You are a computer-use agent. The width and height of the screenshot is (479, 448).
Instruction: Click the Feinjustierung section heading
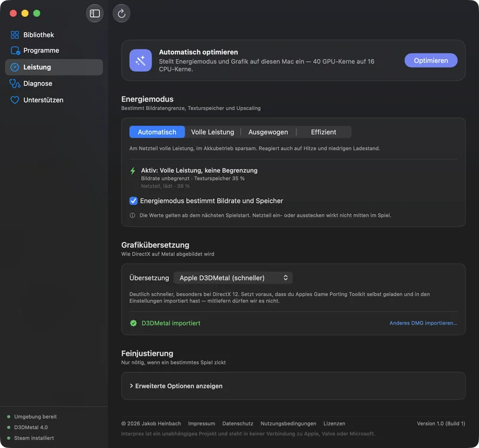click(x=147, y=353)
